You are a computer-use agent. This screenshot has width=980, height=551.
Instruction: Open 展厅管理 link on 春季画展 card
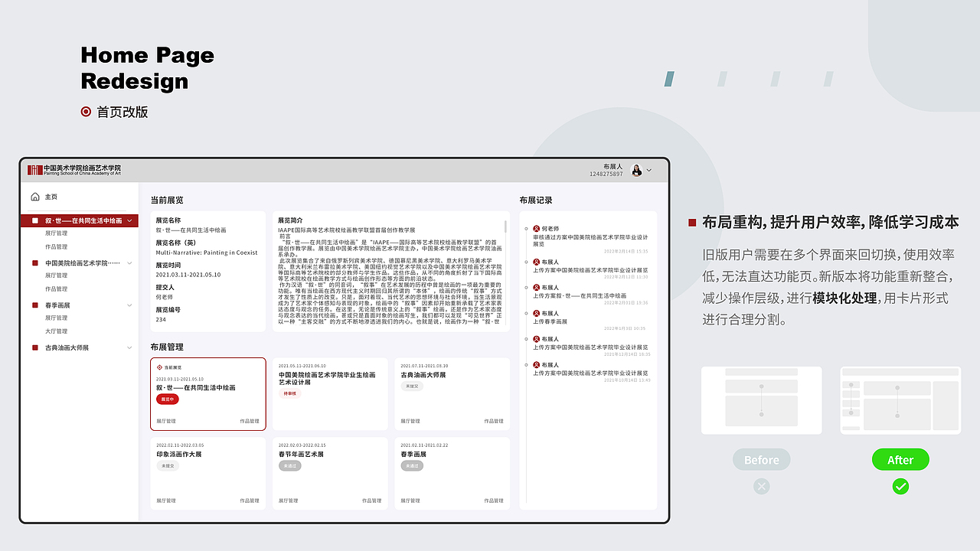coord(410,500)
